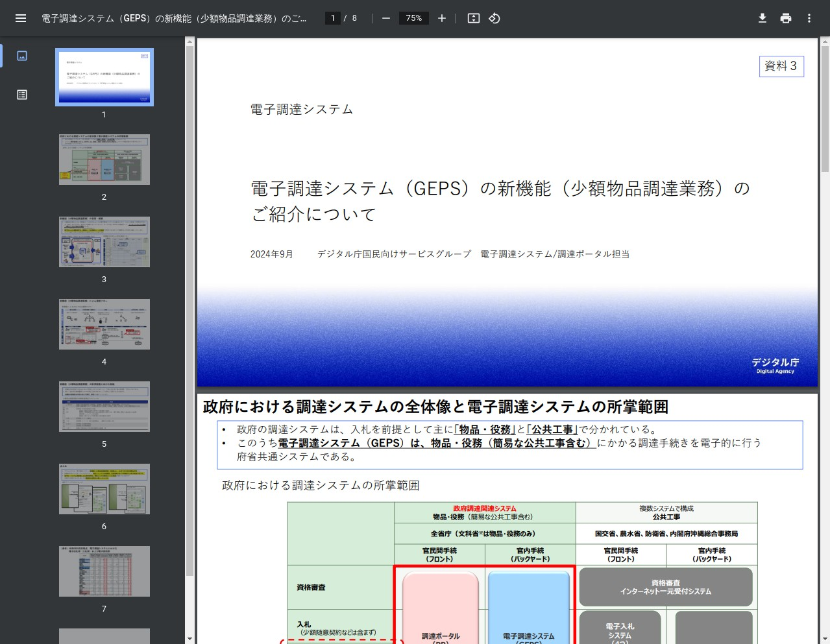Viewport: 830px width, 644px height.
Task: Rotate the document counterclockwise
Action: [x=494, y=18]
